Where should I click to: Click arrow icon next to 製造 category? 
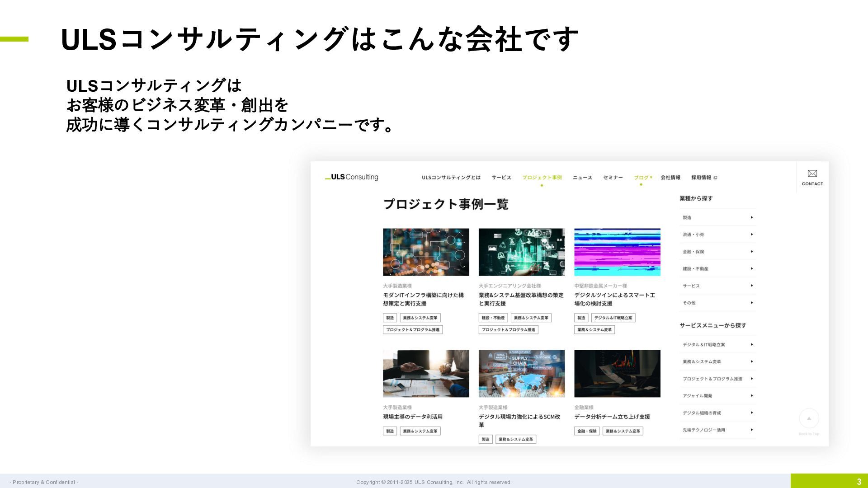coord(752,217)
